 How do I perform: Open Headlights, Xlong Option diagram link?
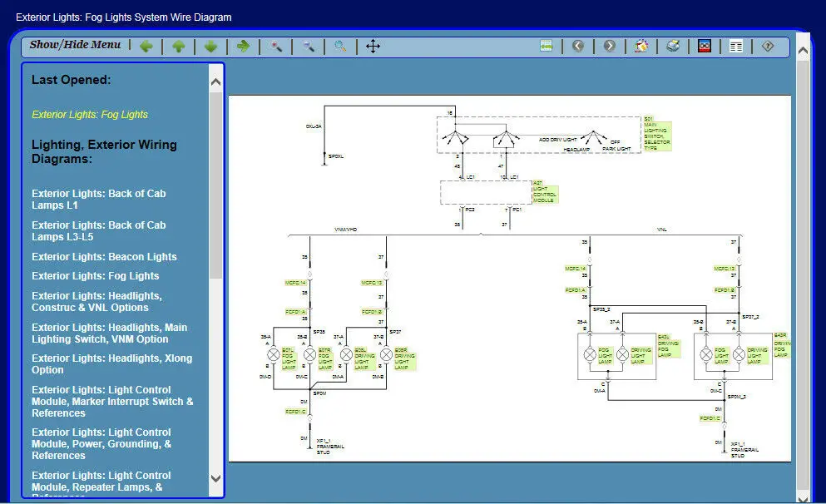[x=111, y=364]
